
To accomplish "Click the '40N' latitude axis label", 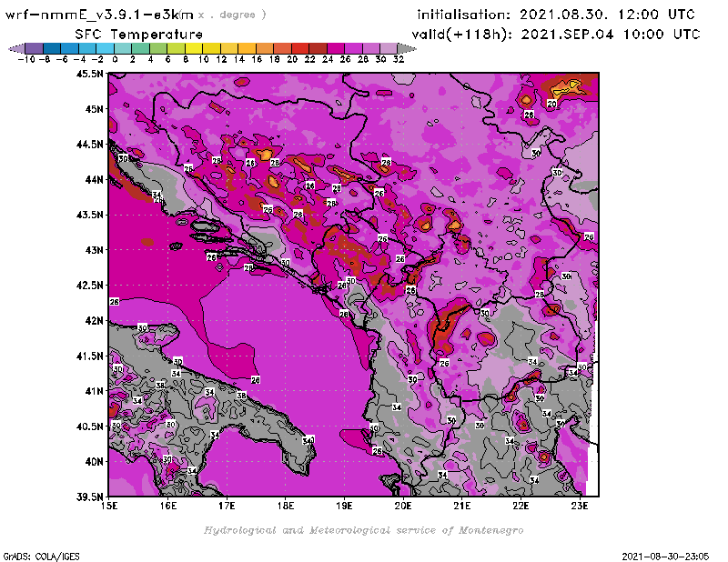I will point(94,462).
